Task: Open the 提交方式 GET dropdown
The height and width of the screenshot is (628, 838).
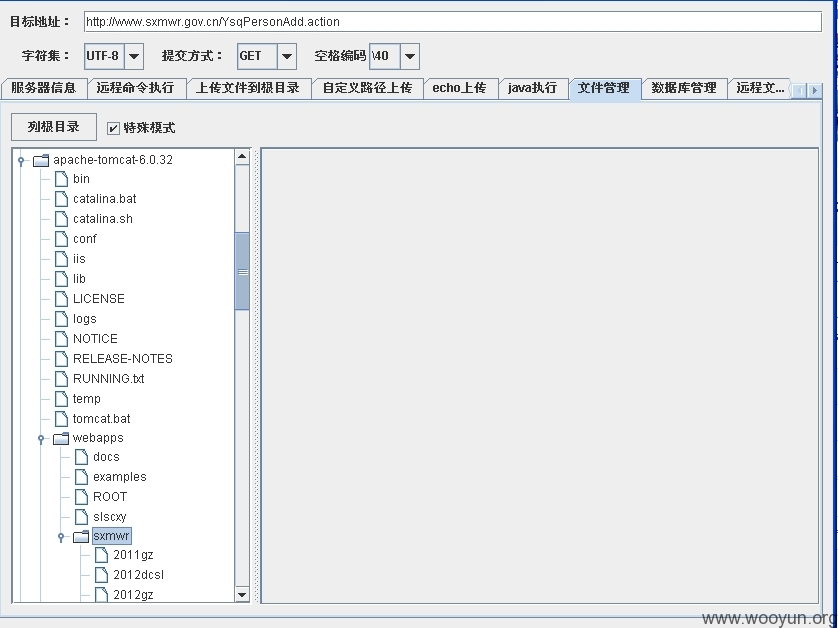Action: pos(286,56)
